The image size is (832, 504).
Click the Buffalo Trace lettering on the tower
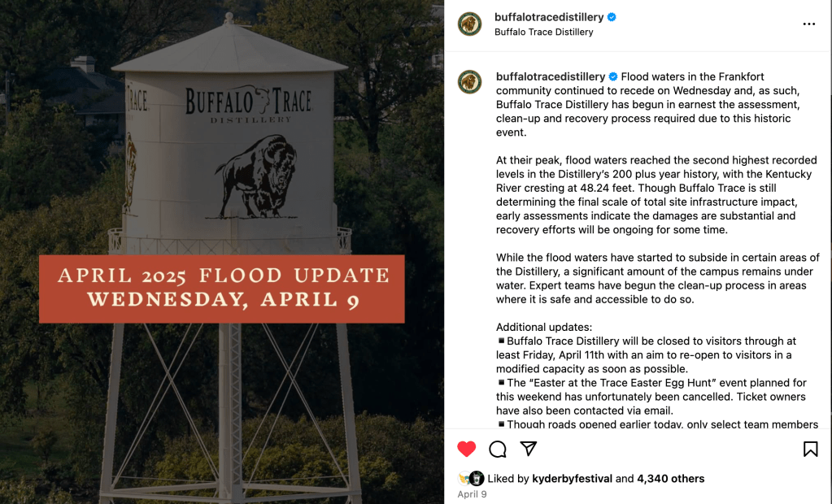tap(248, 102)
